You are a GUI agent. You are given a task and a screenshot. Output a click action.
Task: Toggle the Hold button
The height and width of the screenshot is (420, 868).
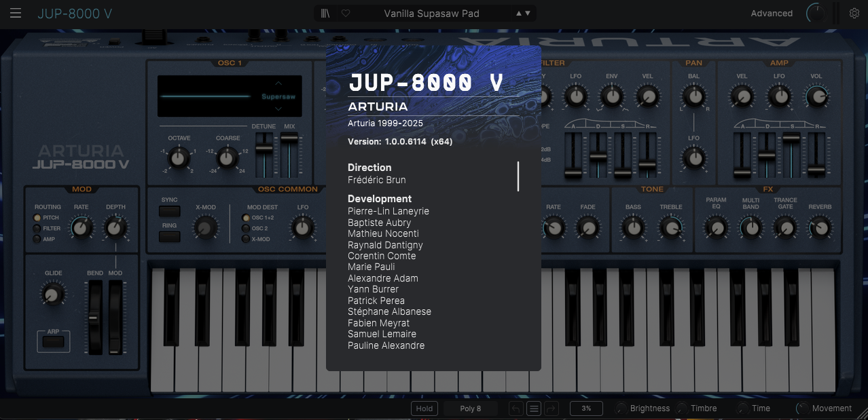tap(424, 408)
